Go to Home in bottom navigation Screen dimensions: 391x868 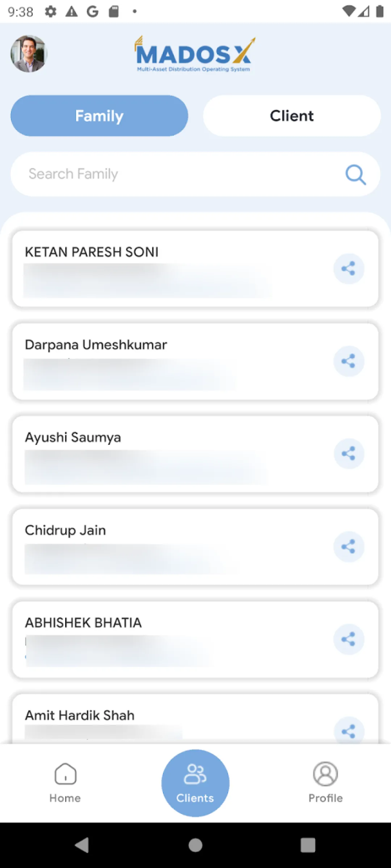[65, 783]
